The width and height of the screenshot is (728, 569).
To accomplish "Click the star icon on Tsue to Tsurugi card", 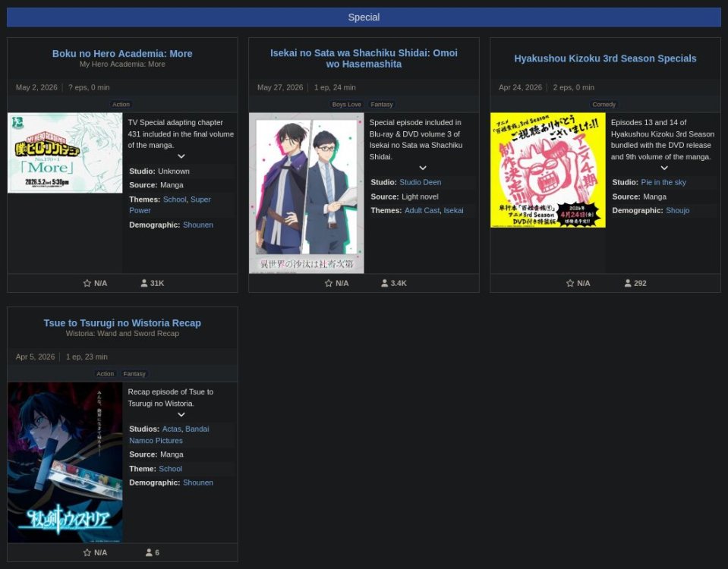I will tap(87, 552).
